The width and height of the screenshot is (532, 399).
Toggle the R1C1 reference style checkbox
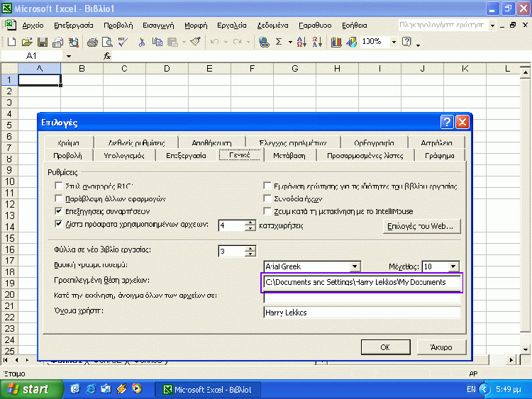(x=58, y=186)
